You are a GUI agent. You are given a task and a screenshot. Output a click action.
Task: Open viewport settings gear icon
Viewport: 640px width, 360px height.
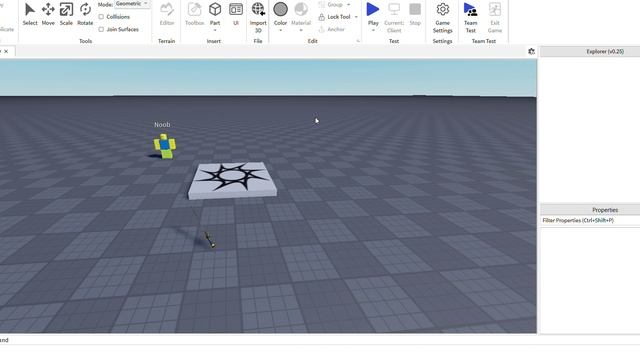(531, 51)
